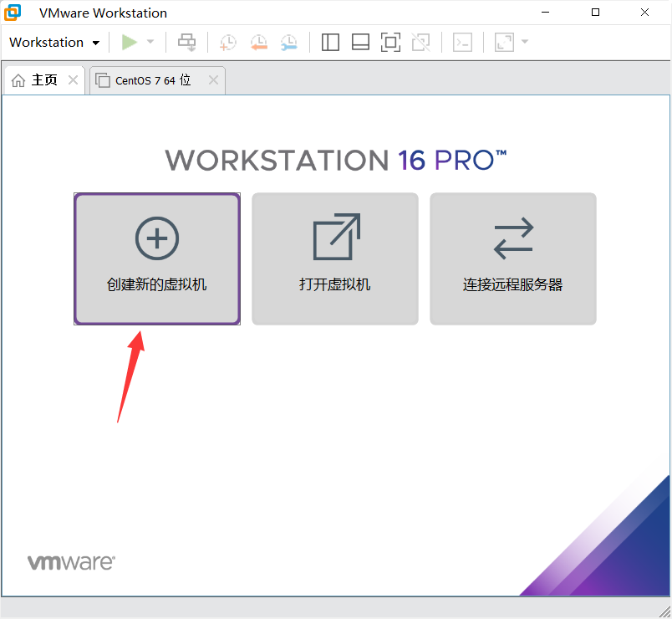Toggle the thumbnail bar view icon

pyautogui.click(x=360, y=42)
